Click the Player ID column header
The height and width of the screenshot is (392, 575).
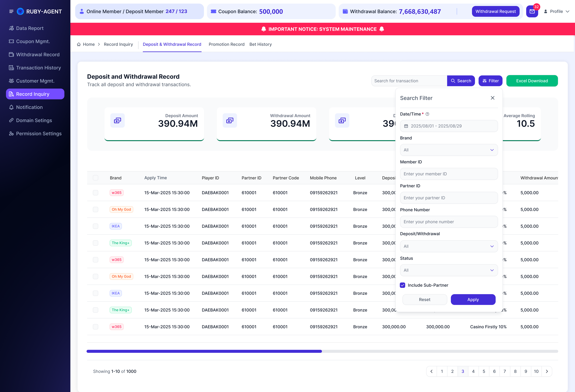pyautogui.click(x=210, y=178)
